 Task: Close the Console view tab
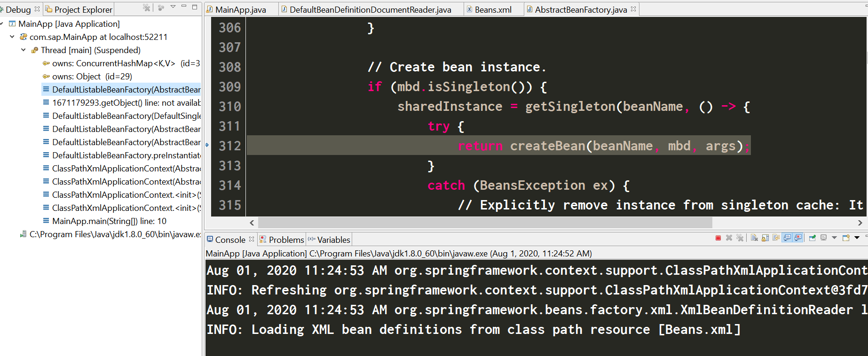pyautogui.click(x=252, y=239)
